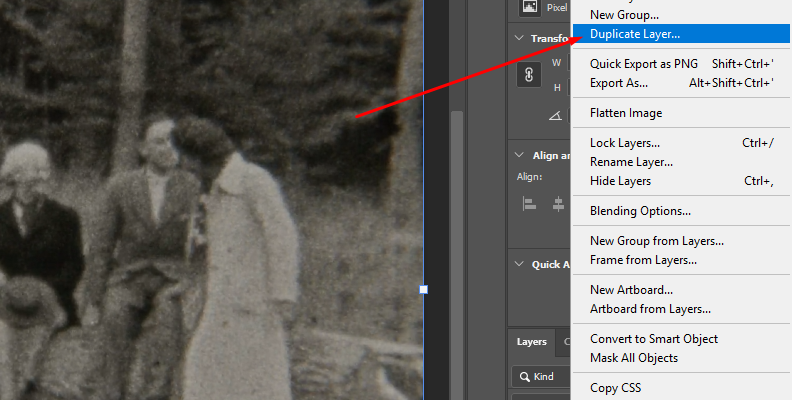Choose Hide Layers menu item
The width and height of the screenshot is (792, 400).
tap(620, 181)
